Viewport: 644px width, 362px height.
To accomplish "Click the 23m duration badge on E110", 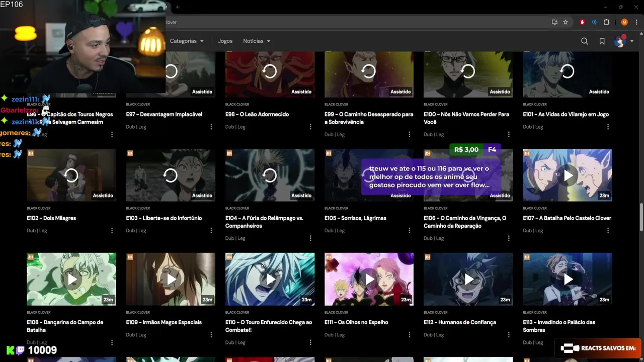I will coord(306,300).
